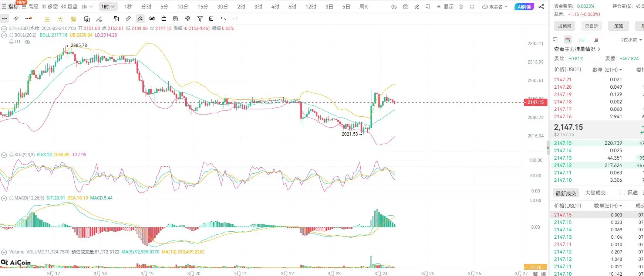Toggle the 大 large-order indicator

pyautogui.click(x=60, y=19)
